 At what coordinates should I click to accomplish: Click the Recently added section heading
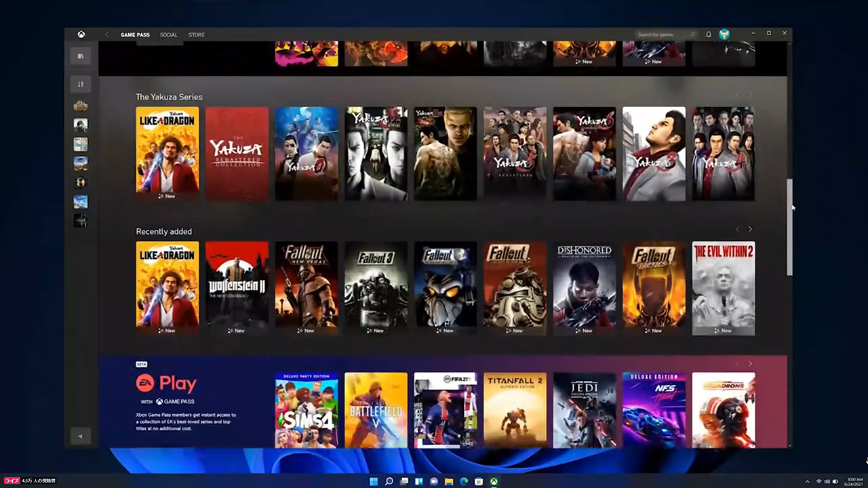tap(163, 231)
